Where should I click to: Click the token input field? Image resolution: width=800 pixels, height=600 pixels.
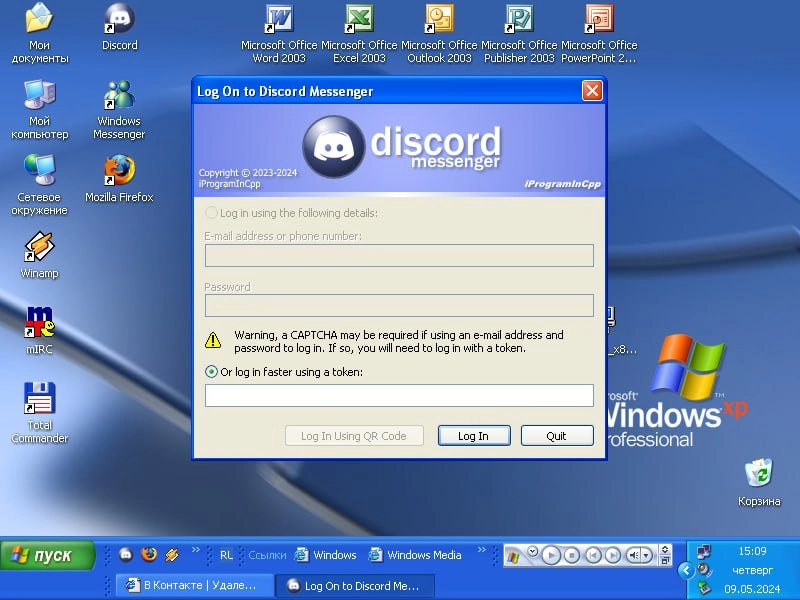(399, 396)
